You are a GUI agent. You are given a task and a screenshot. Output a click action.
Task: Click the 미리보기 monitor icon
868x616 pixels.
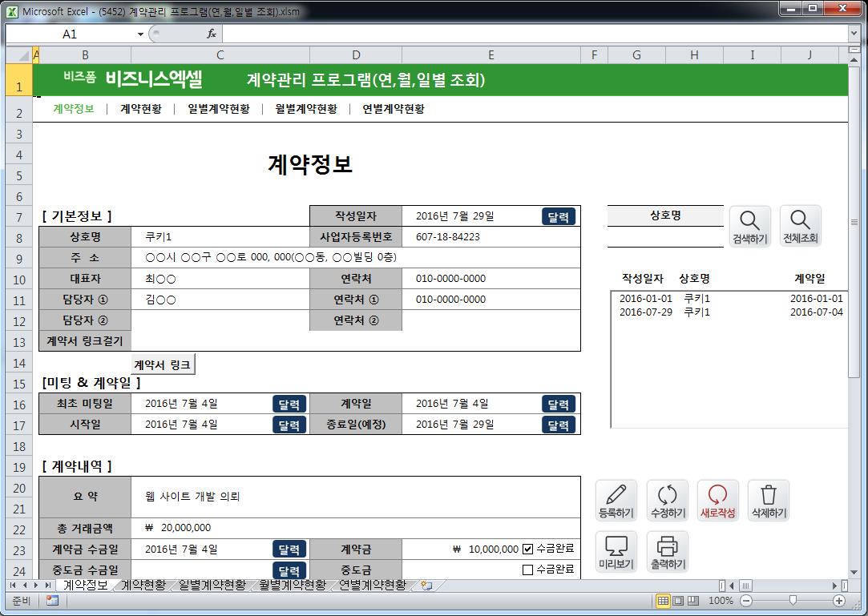616,552
